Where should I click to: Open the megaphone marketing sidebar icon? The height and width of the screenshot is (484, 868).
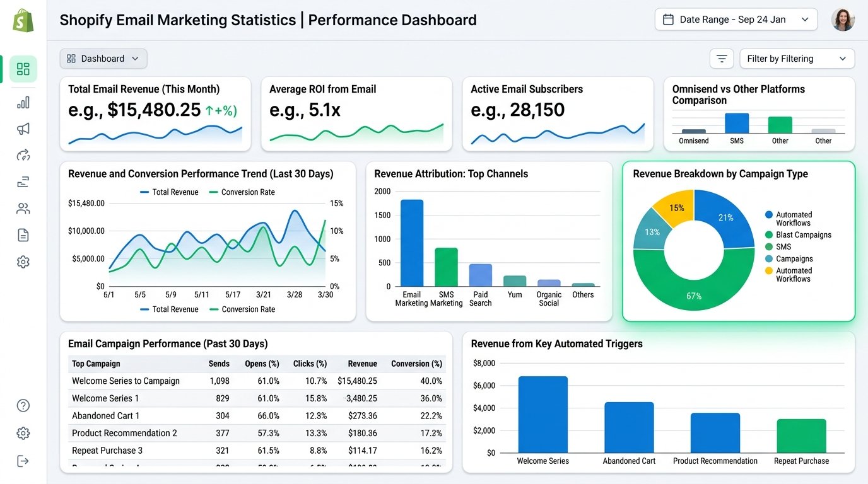[x=23, y=129]
